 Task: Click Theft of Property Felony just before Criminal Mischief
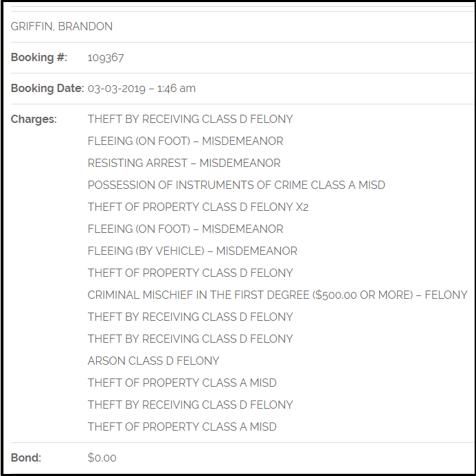coord(190,273)
